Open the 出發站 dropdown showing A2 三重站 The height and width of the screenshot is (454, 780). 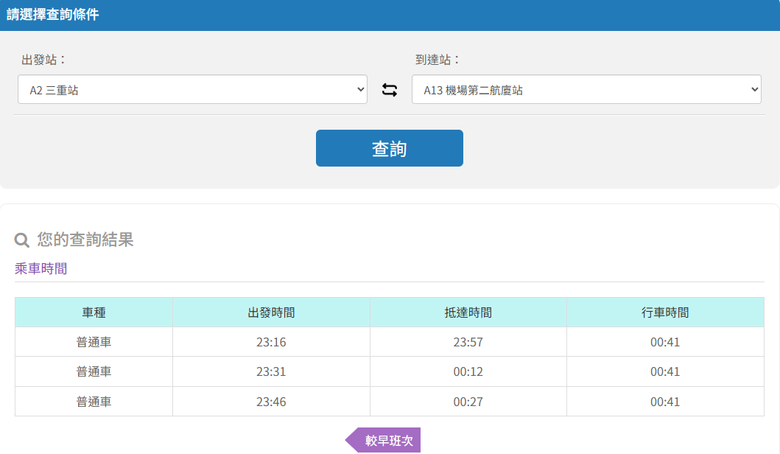[193, 90]
